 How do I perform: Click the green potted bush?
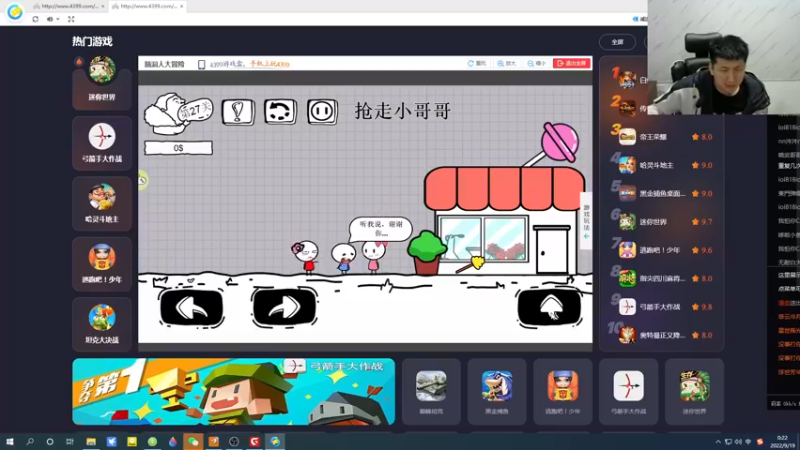coord(427,253)
